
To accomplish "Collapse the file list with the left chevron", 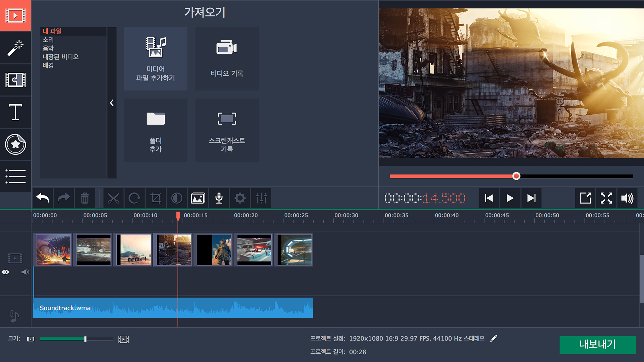I will (112, 103).
